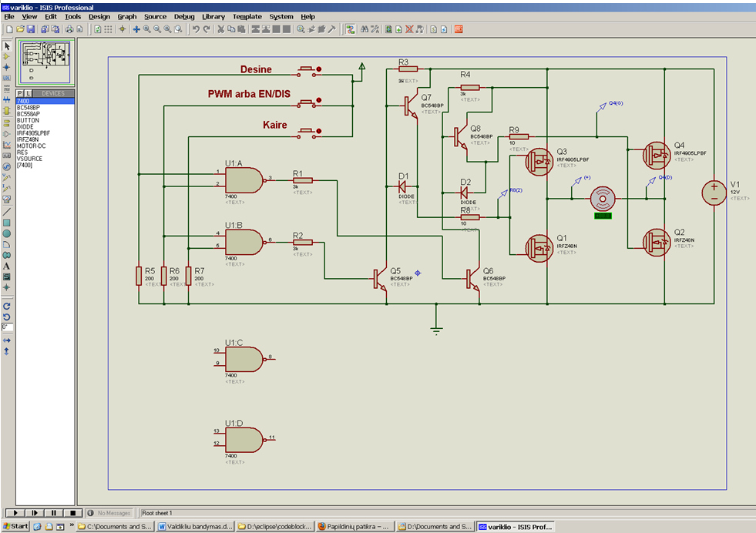Select the Junction Dot tool
Image resolution: width=756 pixels, height=533 pixels.
pos(7,68)
